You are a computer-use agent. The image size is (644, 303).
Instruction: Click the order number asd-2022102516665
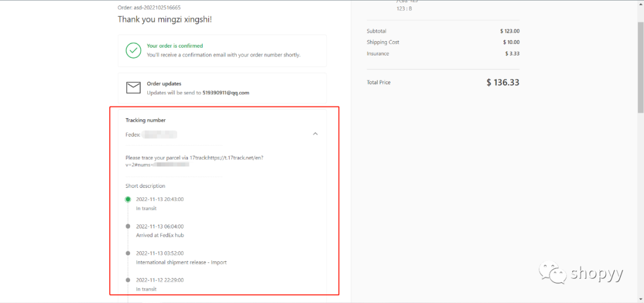[x=157, y=8]
